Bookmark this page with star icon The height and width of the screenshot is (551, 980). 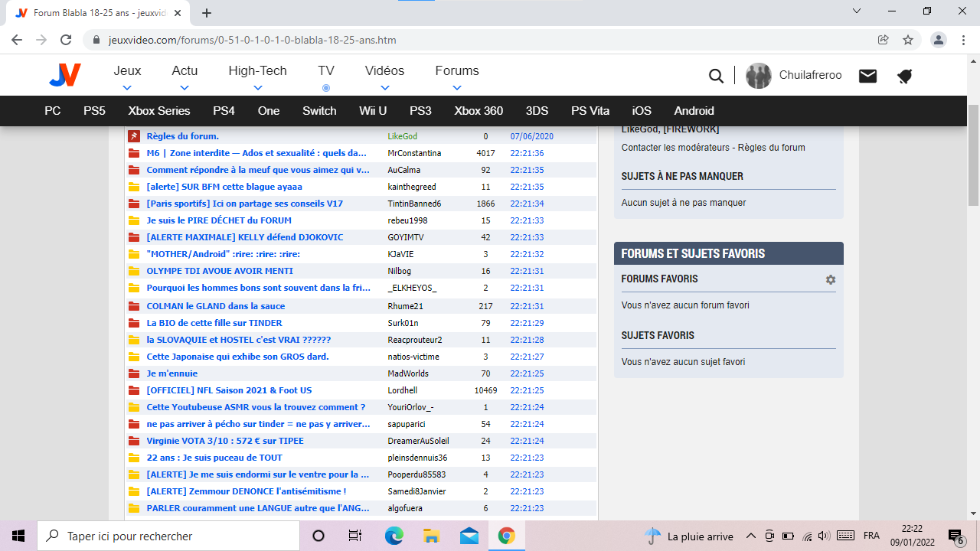click(x=908, y=40)
